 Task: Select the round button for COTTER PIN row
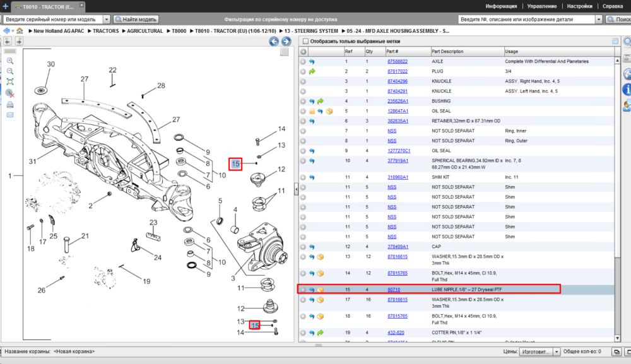303,333
